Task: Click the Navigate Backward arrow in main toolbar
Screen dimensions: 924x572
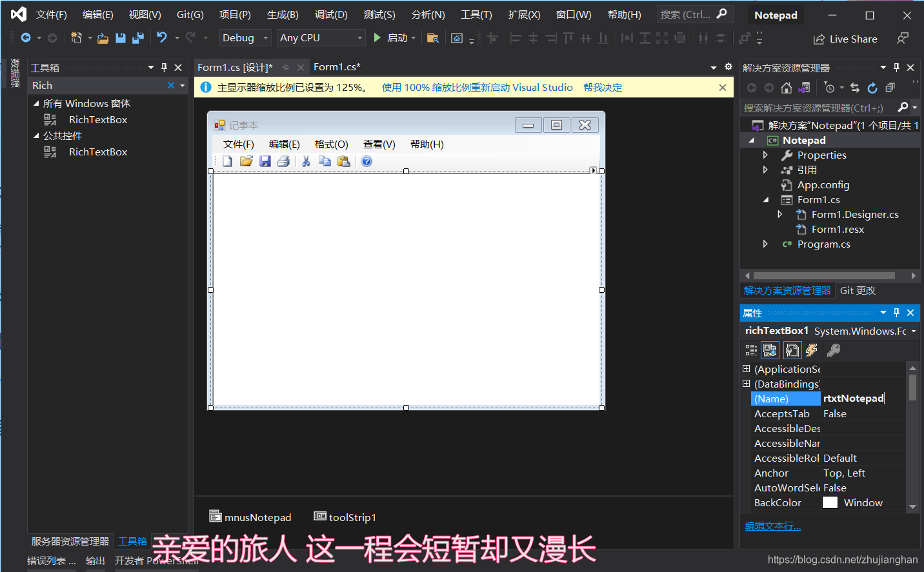Action: pos(26,38)
